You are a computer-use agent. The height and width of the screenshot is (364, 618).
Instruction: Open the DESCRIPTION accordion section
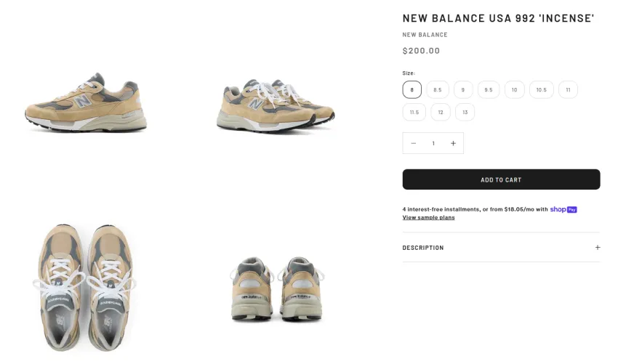[501, 248]
